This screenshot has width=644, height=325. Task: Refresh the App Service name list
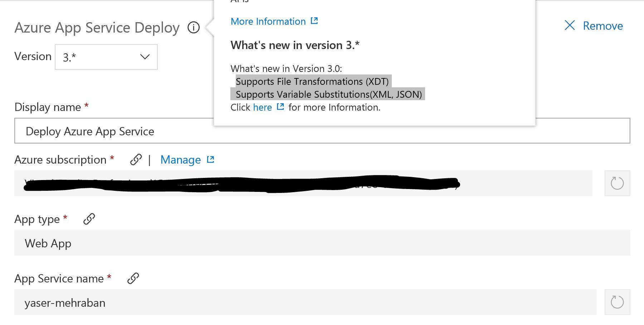pyautogui.click(x=617, y=302)
